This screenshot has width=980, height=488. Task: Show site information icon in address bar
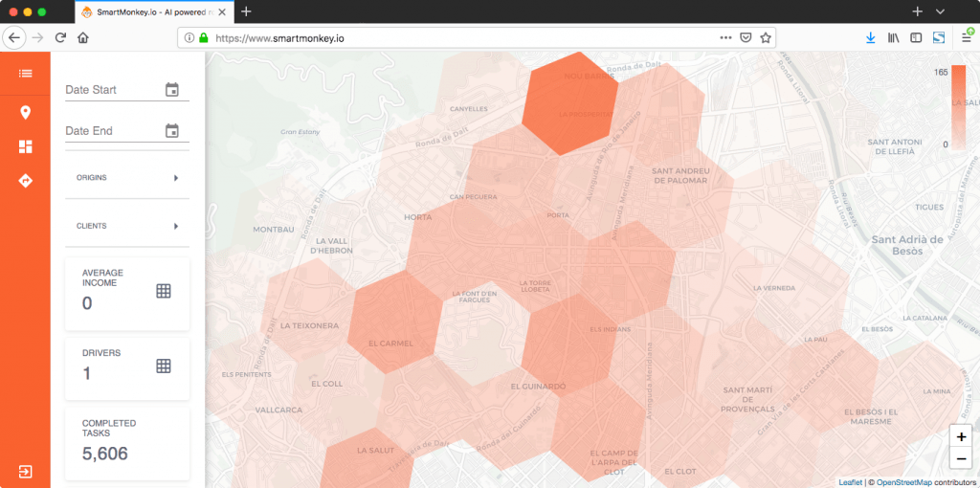[x=189, y=38]
